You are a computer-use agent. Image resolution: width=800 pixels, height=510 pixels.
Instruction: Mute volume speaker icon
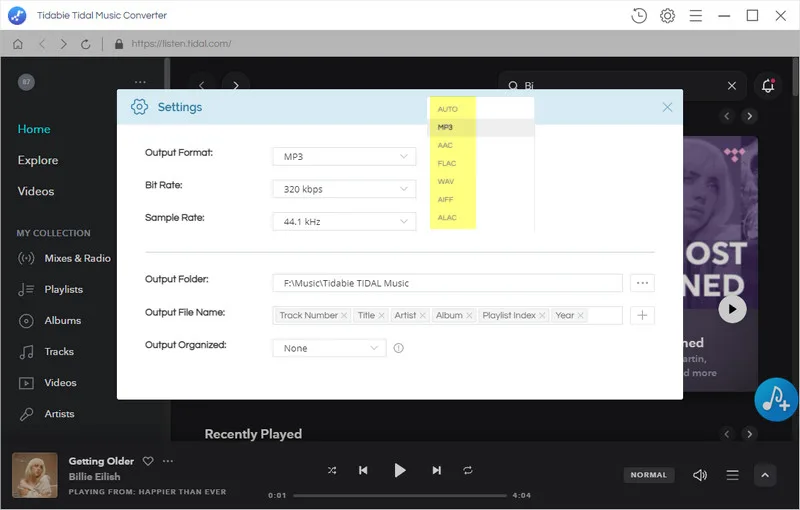coord(699,475)
